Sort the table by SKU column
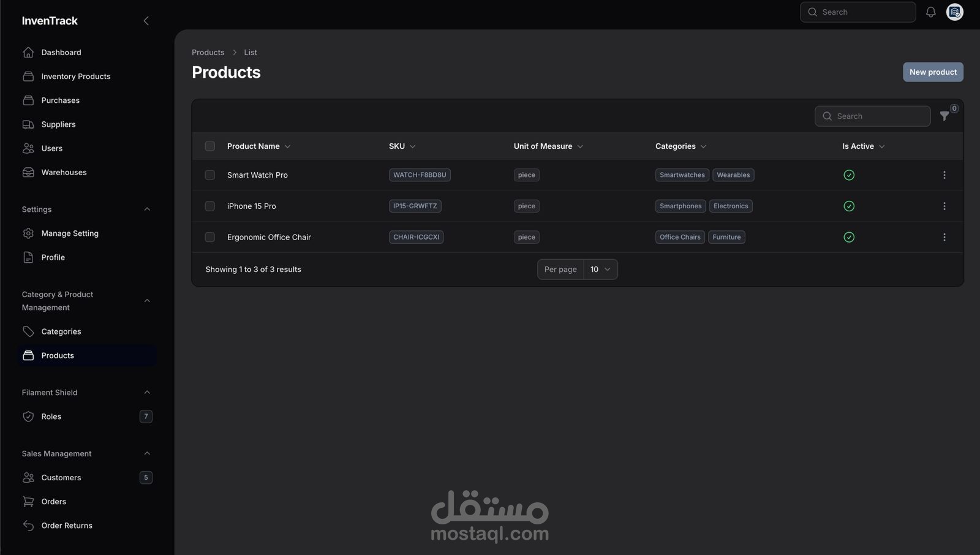 click(x=401, y=146)
